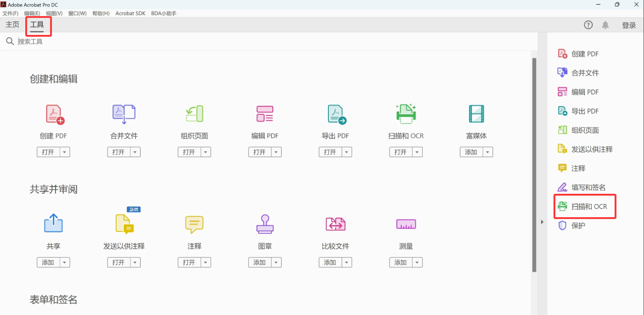Screen dimensions: 644x315
Task: Switch to the 主页 tab
Action: [x=12, y=24]
